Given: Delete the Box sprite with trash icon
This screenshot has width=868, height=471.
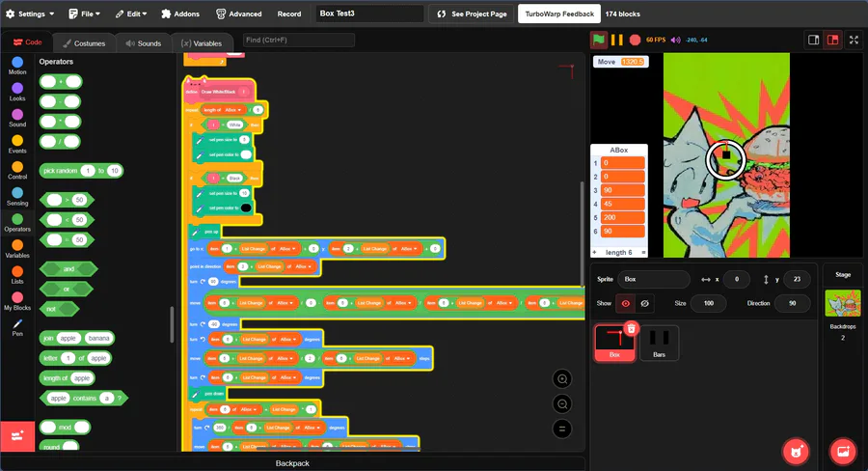Looking at the screenshot, I should click(x=631, y=328).
